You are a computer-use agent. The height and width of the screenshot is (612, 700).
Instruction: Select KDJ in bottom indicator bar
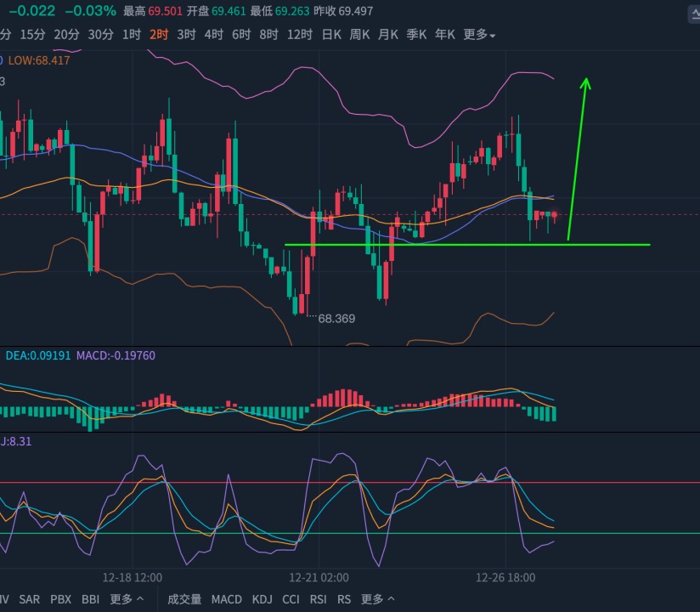tap(262, 599)
